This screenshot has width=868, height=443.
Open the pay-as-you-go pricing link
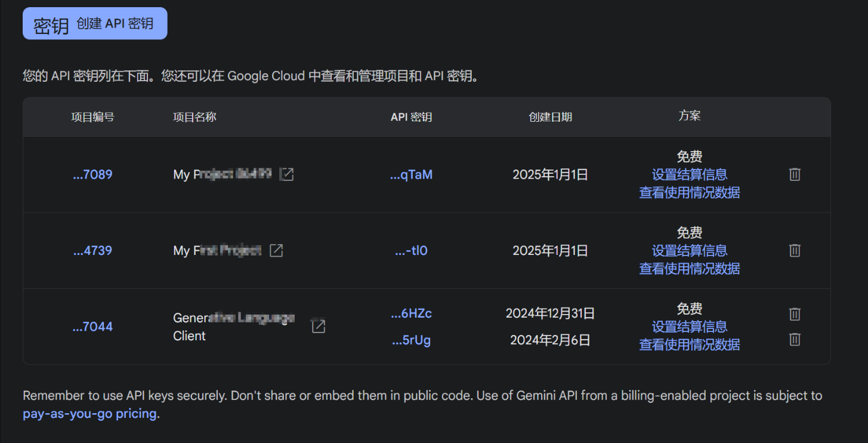tap(89, 413)
